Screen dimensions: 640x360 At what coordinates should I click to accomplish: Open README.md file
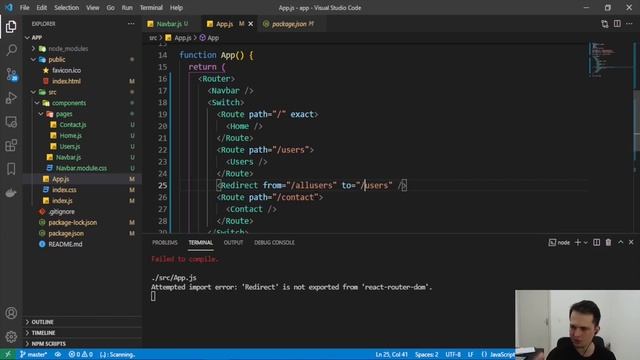(65, 244)
